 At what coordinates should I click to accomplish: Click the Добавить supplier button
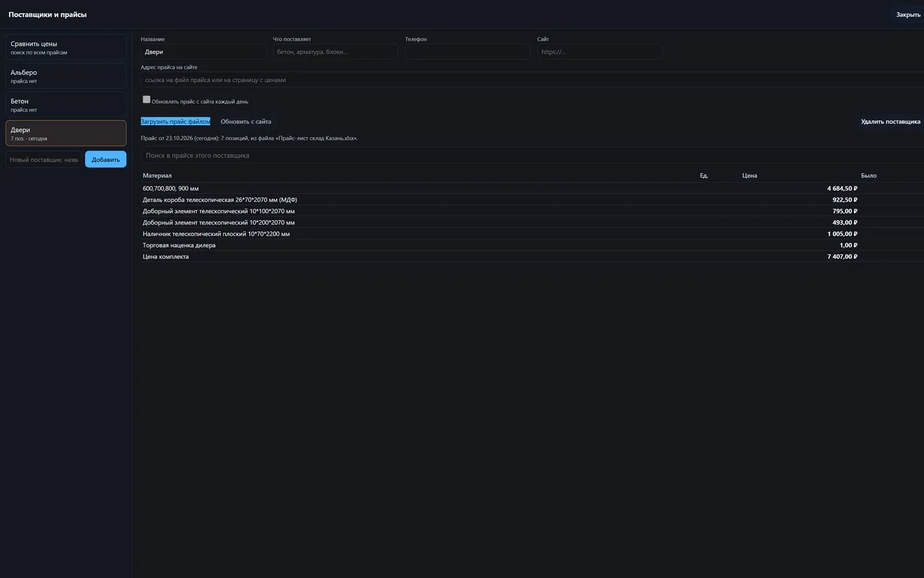(x=106, y=159)
